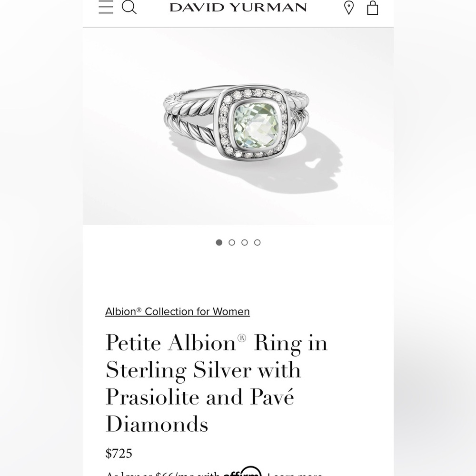This screenshot has width=476, height=476.
Task: Select the third carousel dot
Action: point(244,242)
